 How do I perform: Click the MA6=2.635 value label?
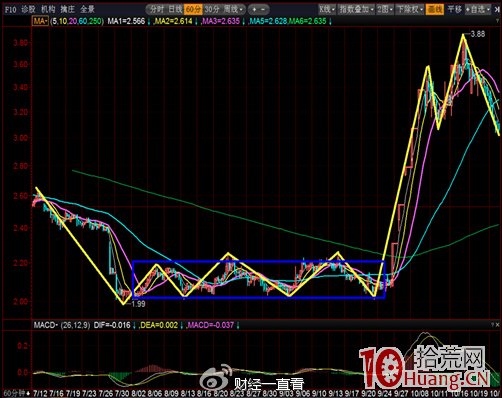coord(308,21)
